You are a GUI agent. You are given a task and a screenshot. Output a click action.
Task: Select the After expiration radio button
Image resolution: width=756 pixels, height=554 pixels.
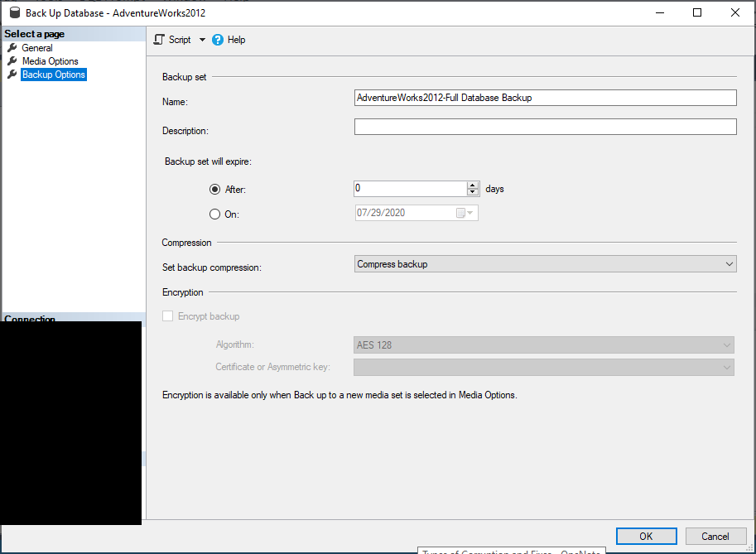(214, 190)
